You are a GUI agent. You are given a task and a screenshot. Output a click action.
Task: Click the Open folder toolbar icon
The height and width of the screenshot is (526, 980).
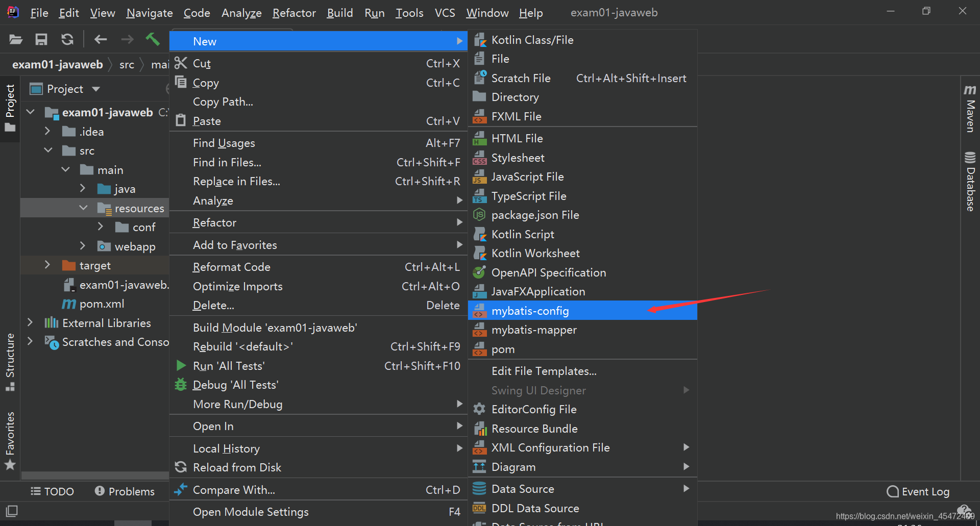point(16,39)
